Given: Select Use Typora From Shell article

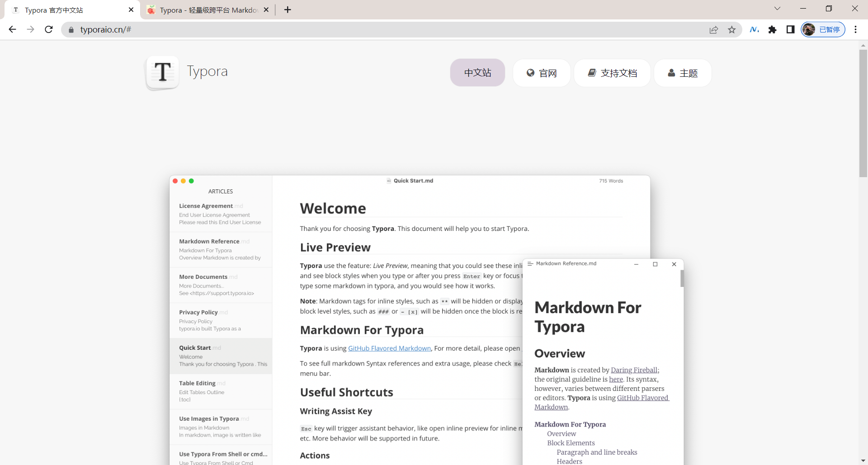Looking at the screenshot, I should (221, 456).
